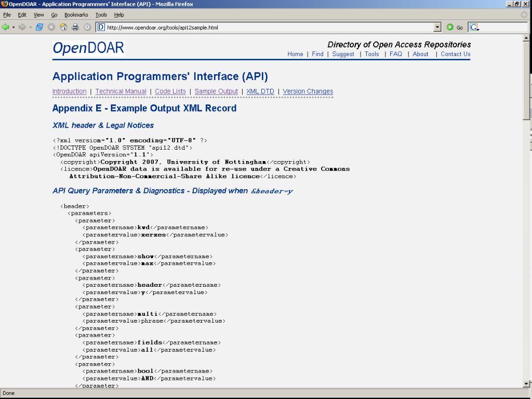Open the XML DTD link
This screenshot has width=532, height=399.
coord(260,91)
